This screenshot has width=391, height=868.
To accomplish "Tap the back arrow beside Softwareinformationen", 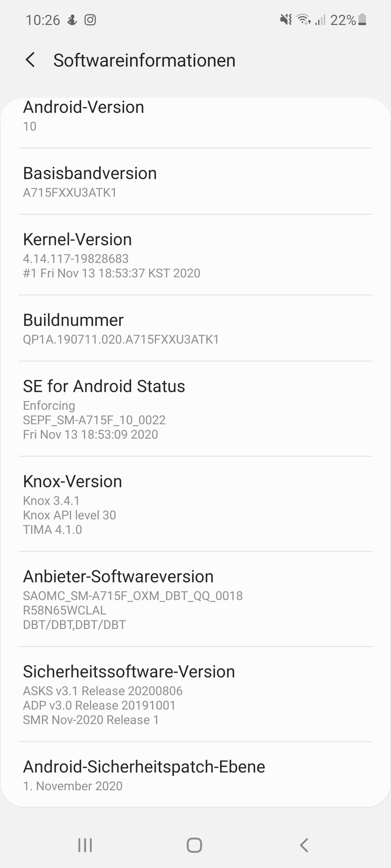I will [30, 60].
